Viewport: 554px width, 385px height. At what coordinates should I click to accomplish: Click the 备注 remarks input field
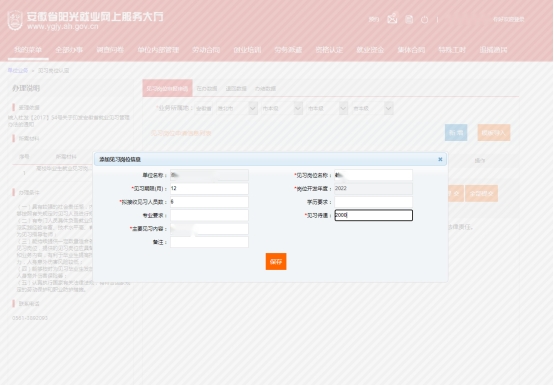[x=209, y=242]
